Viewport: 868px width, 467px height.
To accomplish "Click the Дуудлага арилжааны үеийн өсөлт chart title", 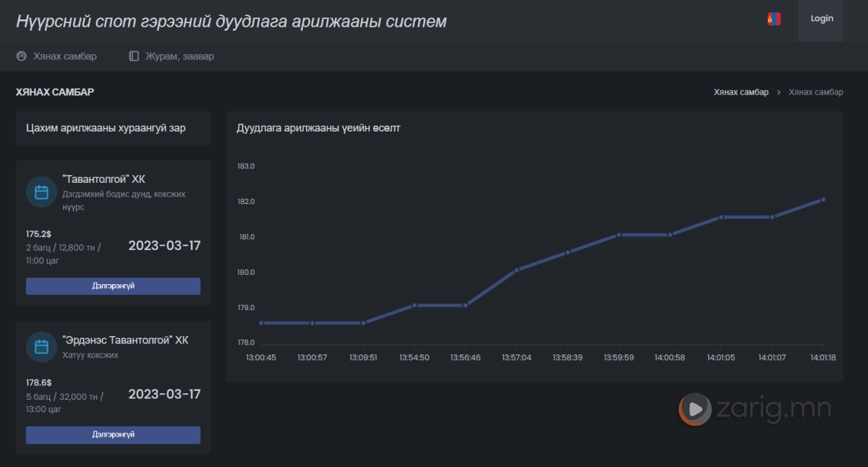I will [319, 128].
